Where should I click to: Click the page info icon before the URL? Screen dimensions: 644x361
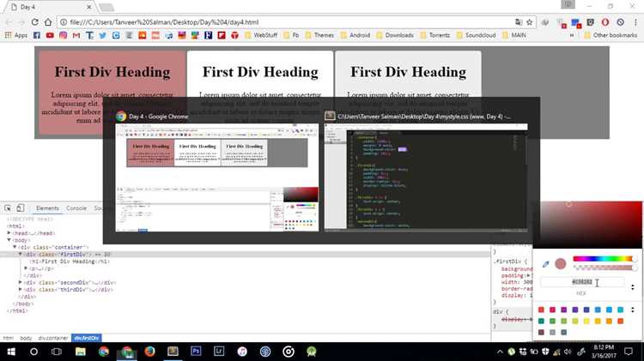coord(64,22)
